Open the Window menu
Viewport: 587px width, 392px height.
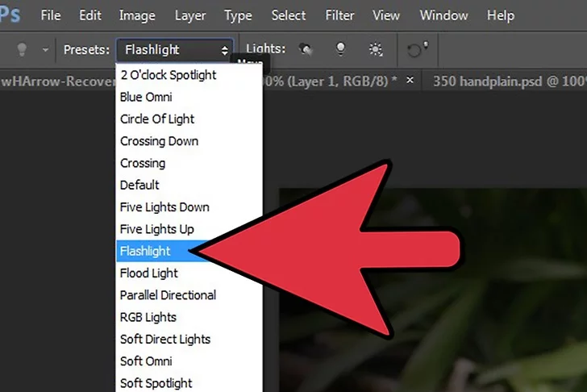(x=443, y=15)
